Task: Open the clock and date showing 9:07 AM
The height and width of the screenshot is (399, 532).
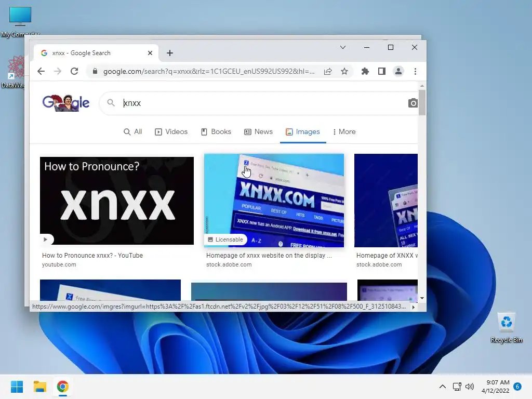Action: tap(495, 387)
